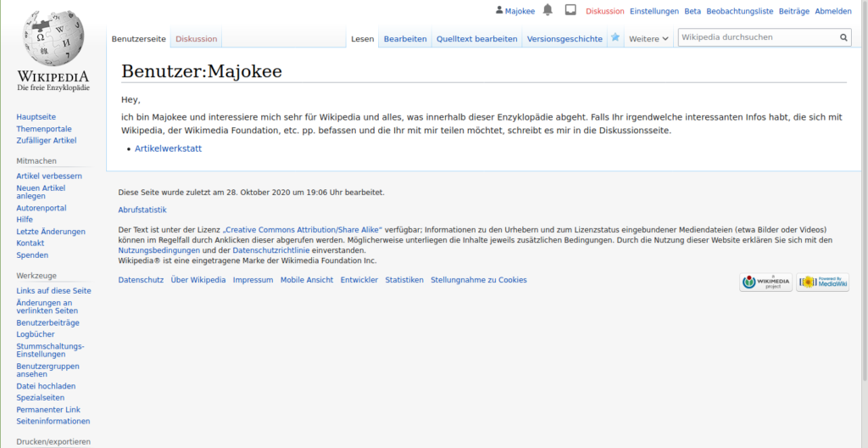868x448 pixels.
Task: Click the Powered by MediaWiki badge
Action: 822,283
